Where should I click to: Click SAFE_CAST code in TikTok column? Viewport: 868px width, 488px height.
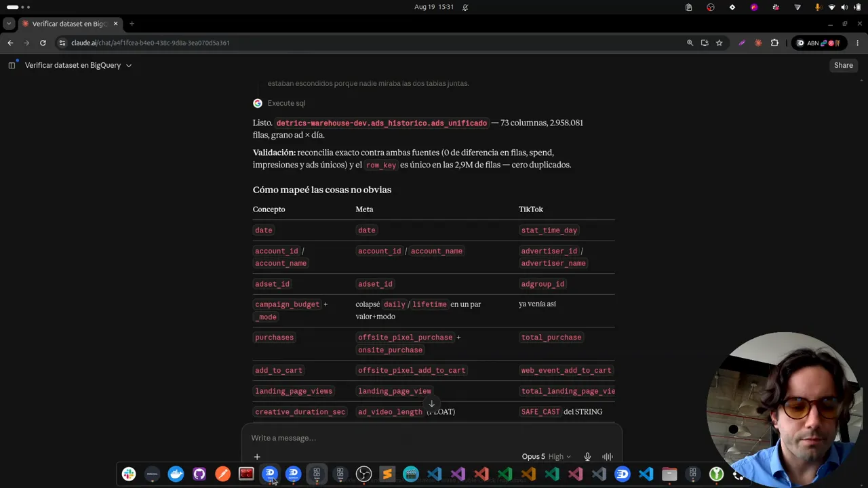pos(540,412)
